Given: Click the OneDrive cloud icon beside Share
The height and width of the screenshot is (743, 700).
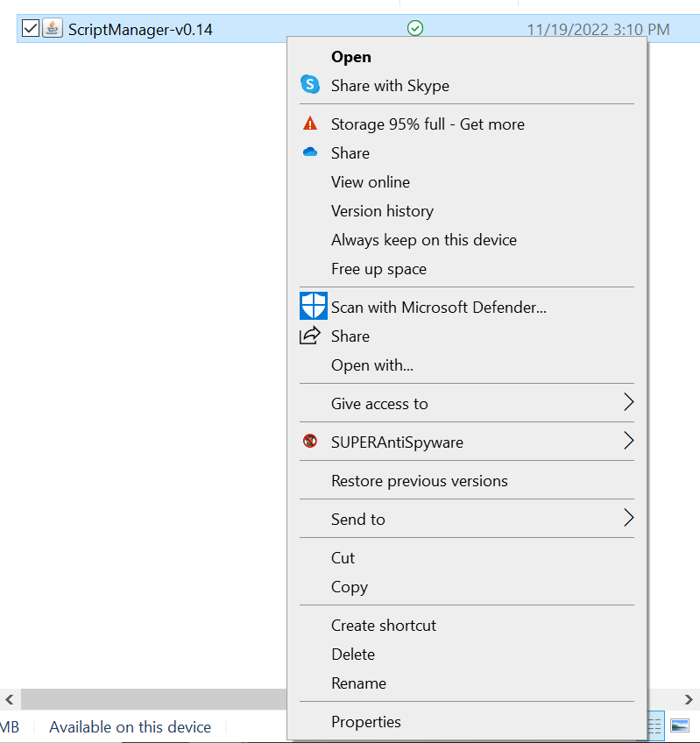Looking at the screenshot, I should point(309,152).
